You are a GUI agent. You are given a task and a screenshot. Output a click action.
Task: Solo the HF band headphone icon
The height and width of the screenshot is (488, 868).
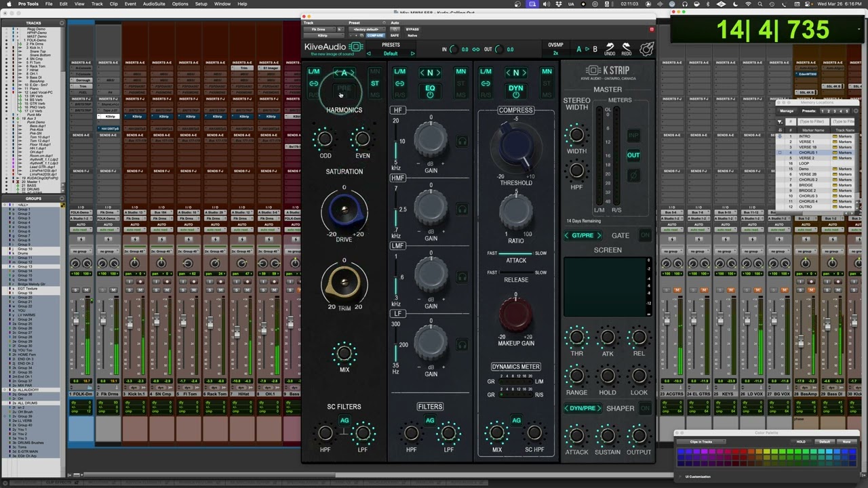click(462, 141)
